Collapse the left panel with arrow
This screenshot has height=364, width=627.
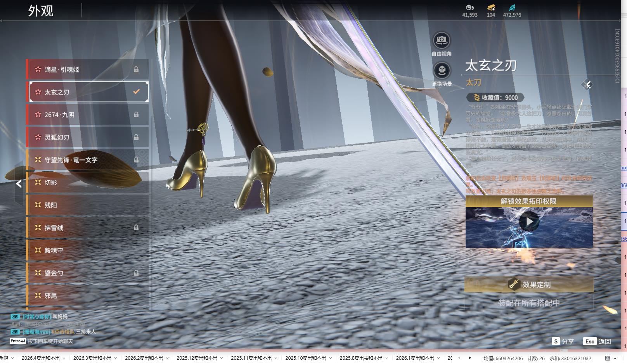click(x=19, y=184)
